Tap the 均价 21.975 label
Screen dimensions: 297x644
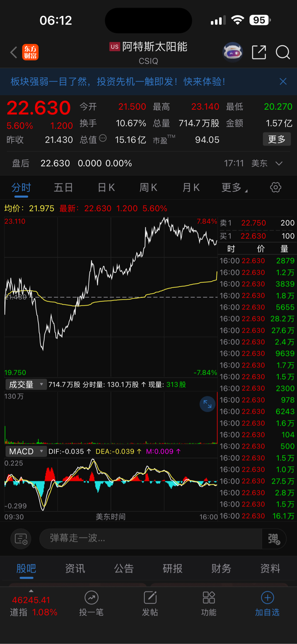click(x=29, y=208)
